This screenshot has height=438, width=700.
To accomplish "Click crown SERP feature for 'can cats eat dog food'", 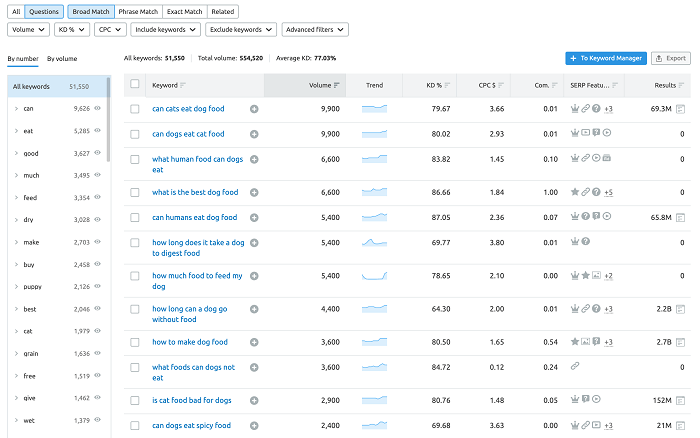I will pyautogui.click(x=575, y=108).
